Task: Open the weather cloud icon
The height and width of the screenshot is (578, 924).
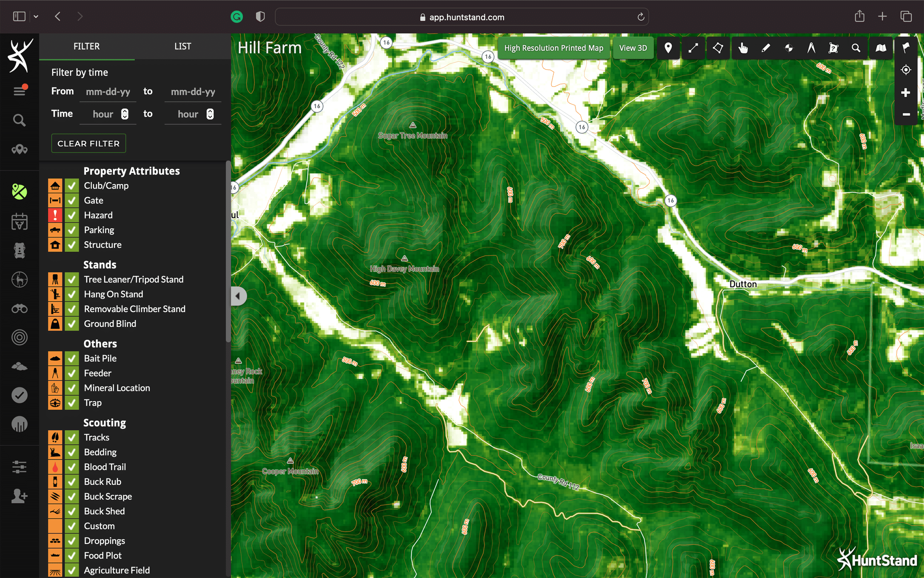Action: pyautogui.click(x=19, y=366)
